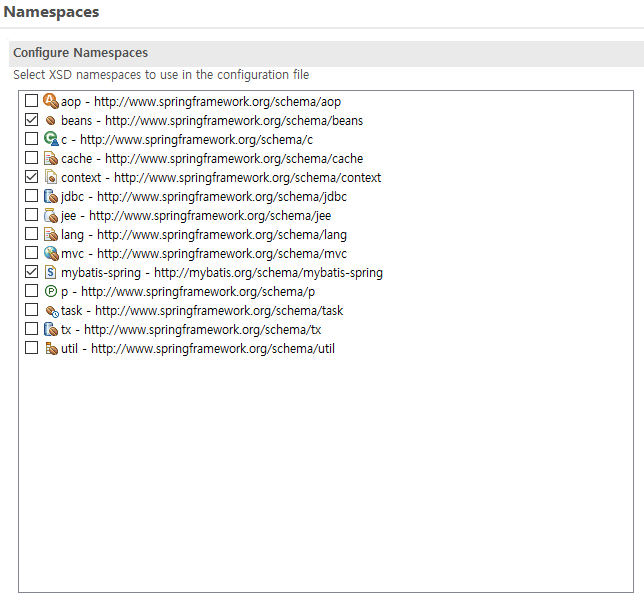Select the 'p - http://www.springframework.org/schema/p' row

[x=188, y=292]
